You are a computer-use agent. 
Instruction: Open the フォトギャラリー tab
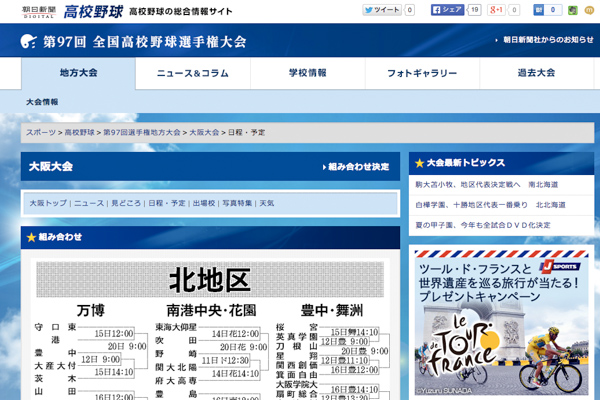(x=422, y=74)
